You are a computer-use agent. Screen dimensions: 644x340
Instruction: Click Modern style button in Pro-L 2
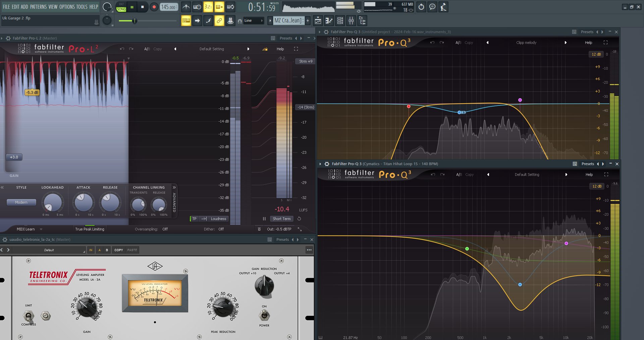pyautogui.click(x=21, y=202)
